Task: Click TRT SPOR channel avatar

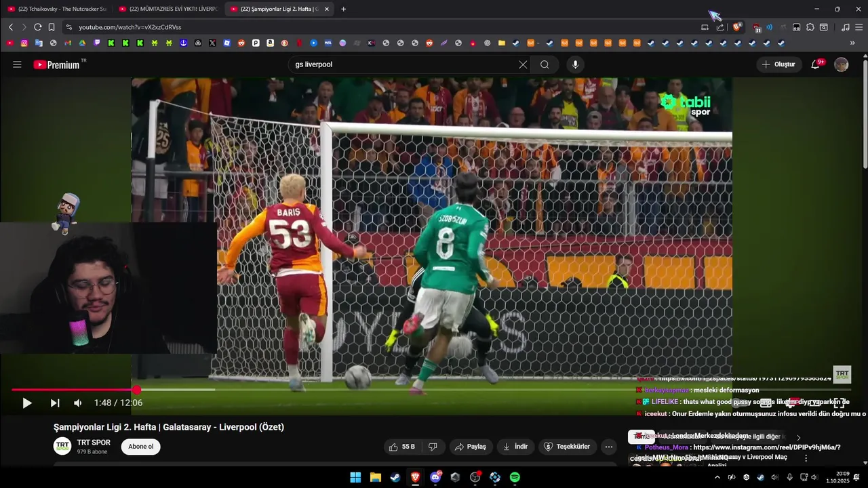Action: click(62, 446)
